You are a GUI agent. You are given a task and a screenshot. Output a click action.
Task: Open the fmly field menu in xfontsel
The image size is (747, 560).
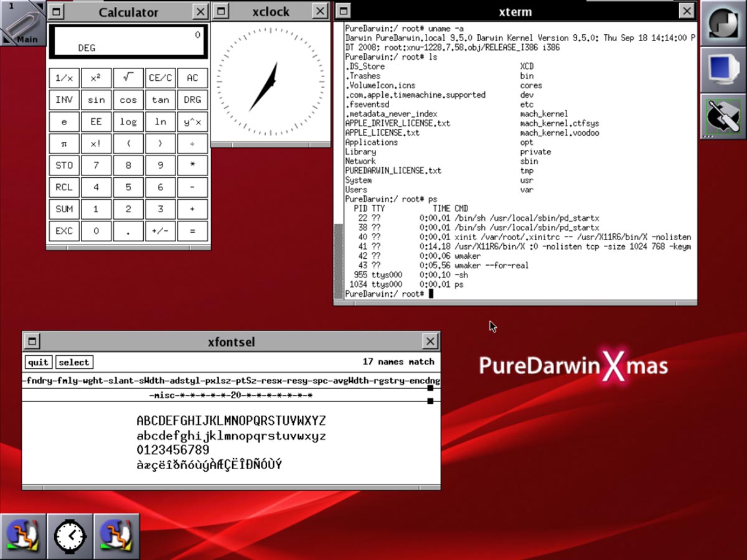(67, 381)
